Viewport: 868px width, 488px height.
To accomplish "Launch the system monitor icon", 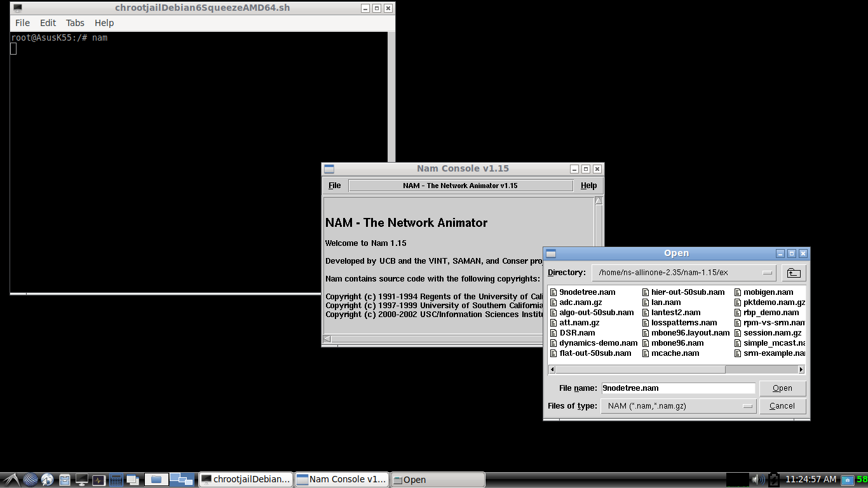I will [98, 480].
